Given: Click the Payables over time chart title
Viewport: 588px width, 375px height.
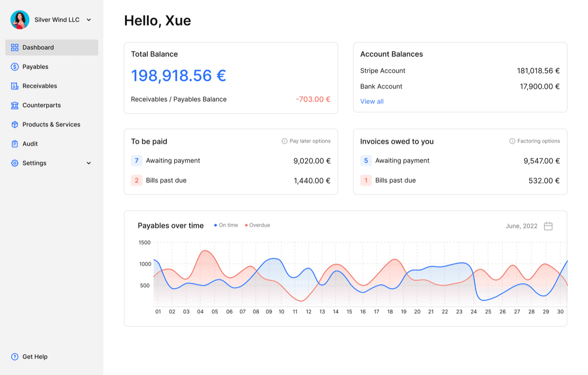Looking at the screenshot, I should [171, 226].
